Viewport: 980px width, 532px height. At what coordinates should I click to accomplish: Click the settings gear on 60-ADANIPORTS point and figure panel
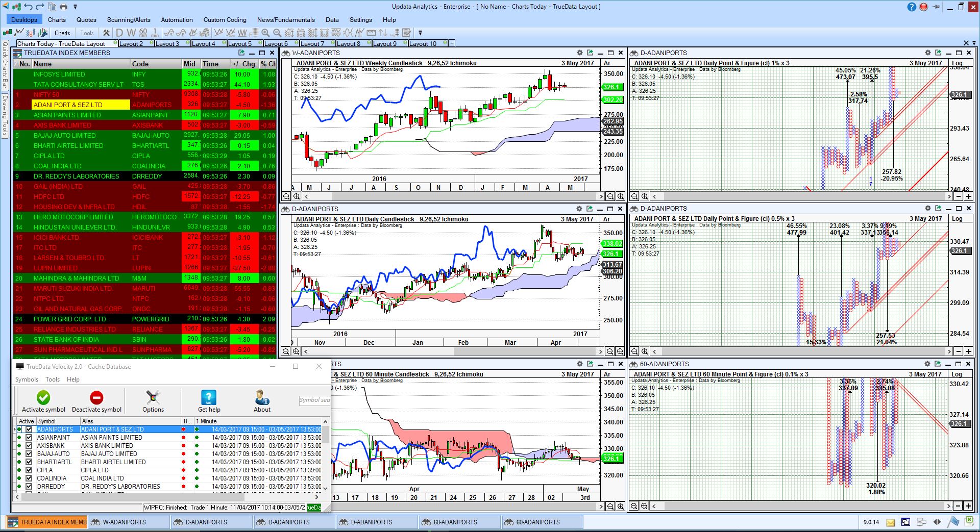pyautogui.click(x=927, y=364)
